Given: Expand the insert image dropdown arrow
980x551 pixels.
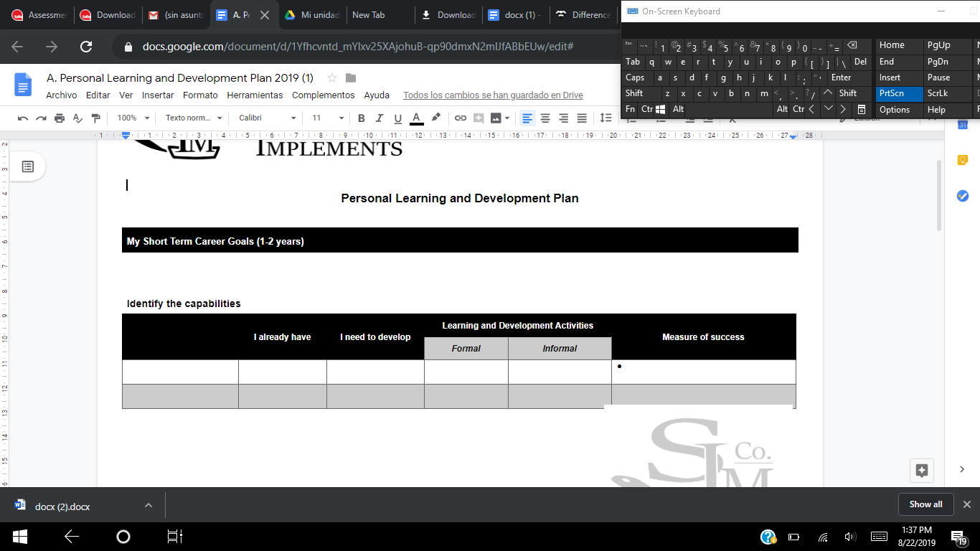Looking at the screenshot, I should (x=507, y=118).
